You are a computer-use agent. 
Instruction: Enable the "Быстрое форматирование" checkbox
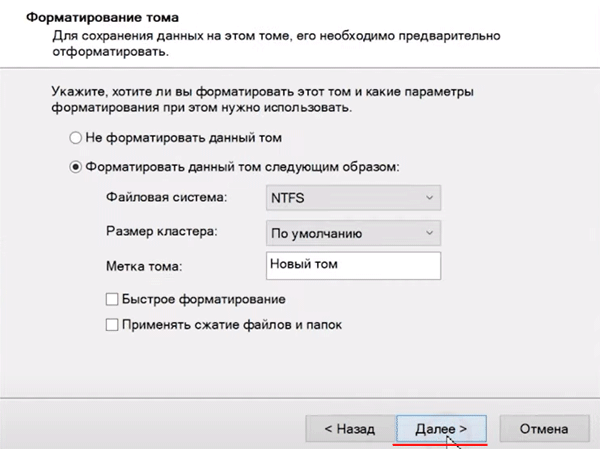click(111, 300)
